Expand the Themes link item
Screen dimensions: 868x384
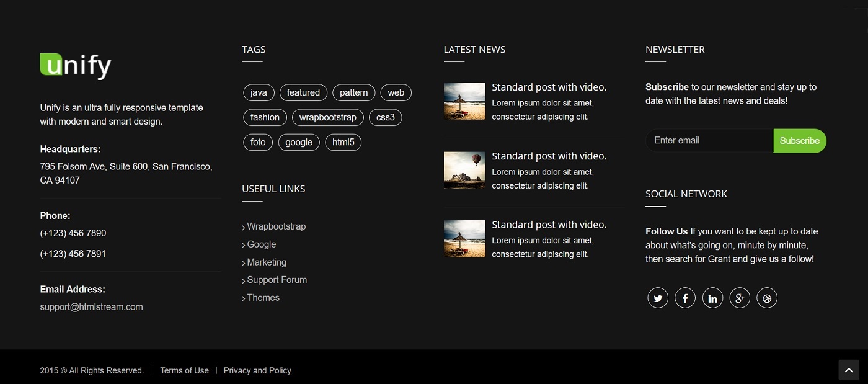(263, 298)
